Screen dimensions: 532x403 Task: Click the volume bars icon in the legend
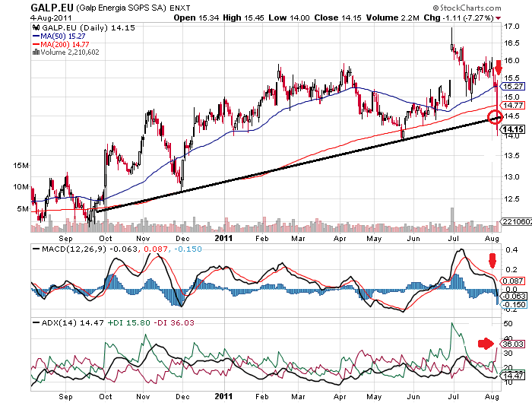click(36, 52)
